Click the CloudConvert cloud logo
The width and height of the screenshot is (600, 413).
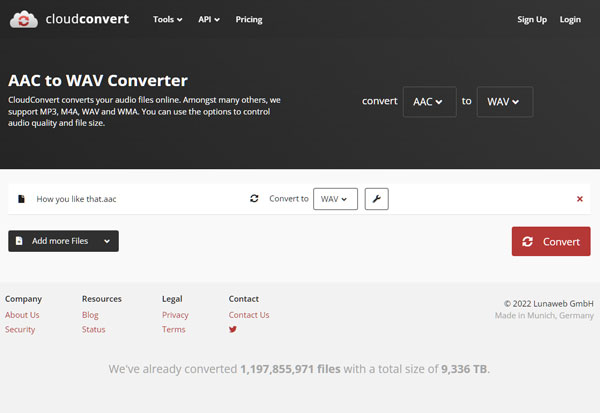tap(24, 20)
